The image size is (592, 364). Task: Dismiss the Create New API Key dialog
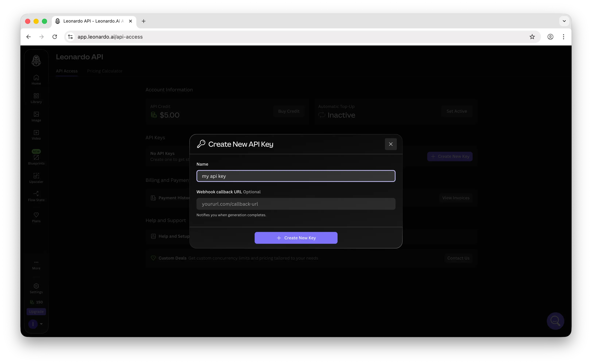pos(390,144)
